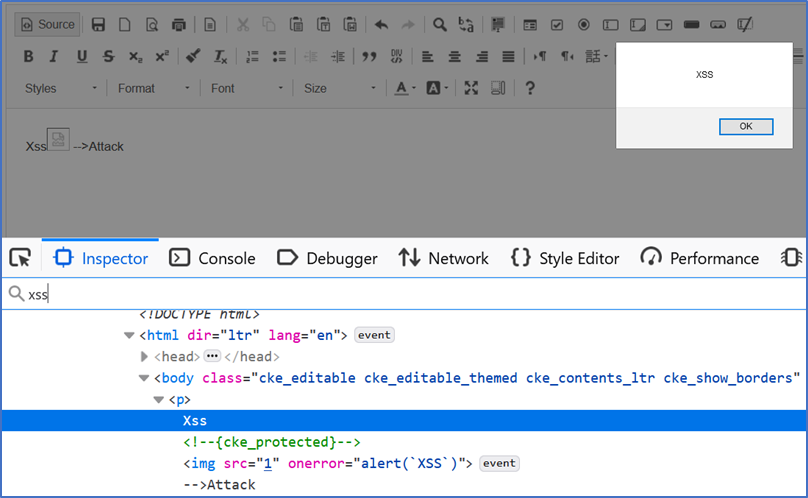Open the Background Color picker
This screenshot has width=808, height=498.
[437, 89]
